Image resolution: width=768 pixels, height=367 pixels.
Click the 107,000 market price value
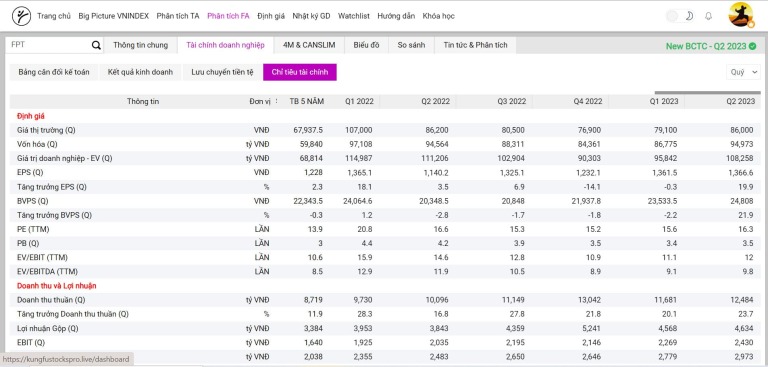coord(359,130)
